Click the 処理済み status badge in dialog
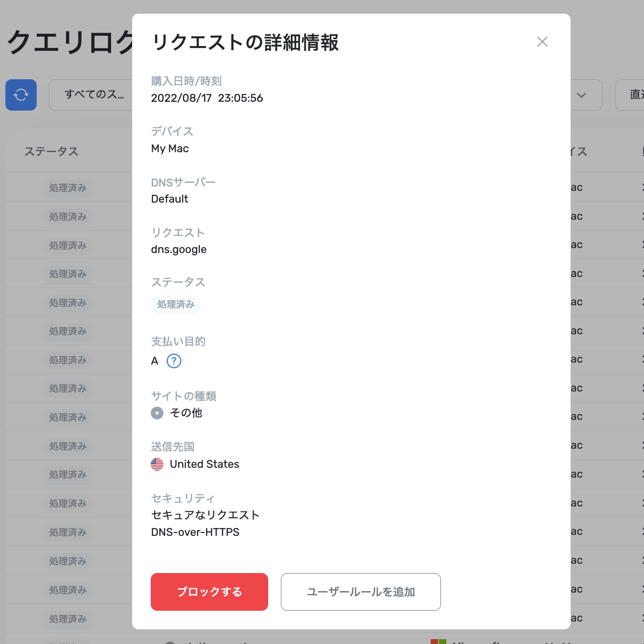This screenshot has height=644, width=644. [176, 304]
